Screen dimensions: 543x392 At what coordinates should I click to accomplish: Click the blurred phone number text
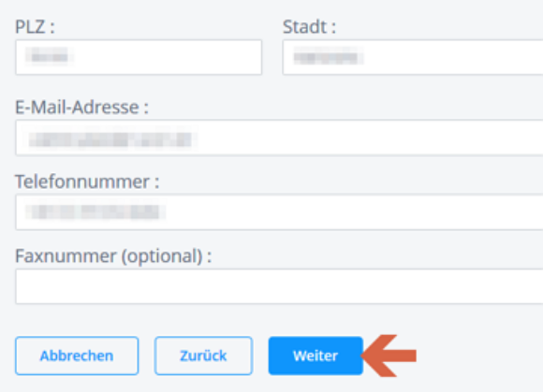(x=95, y=211)
